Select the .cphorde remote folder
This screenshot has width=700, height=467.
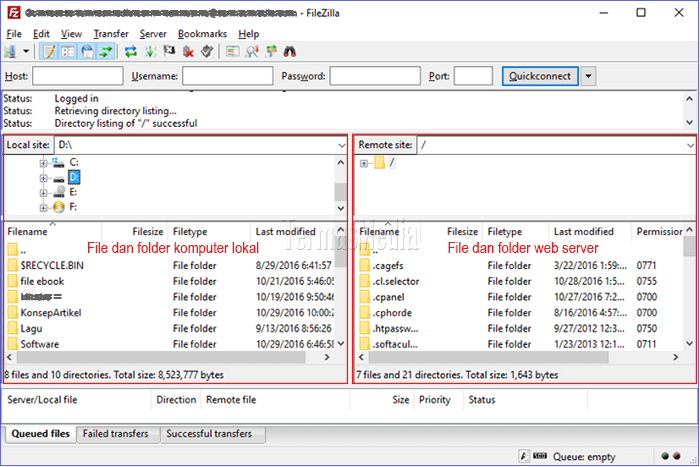392,313
